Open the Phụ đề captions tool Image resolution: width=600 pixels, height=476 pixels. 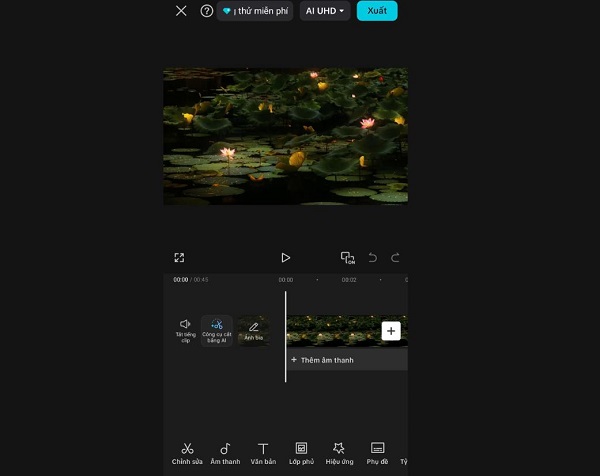[x=377, y=453]
